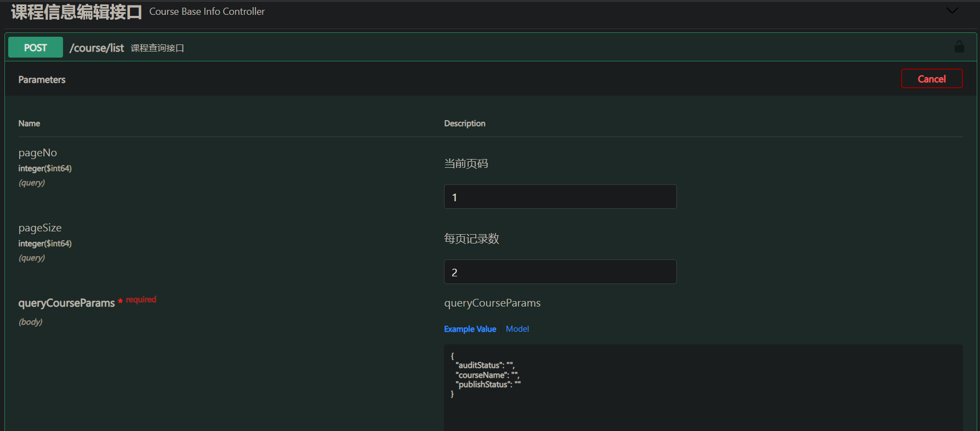Focus the pageNo value input field

pos(560,197)
